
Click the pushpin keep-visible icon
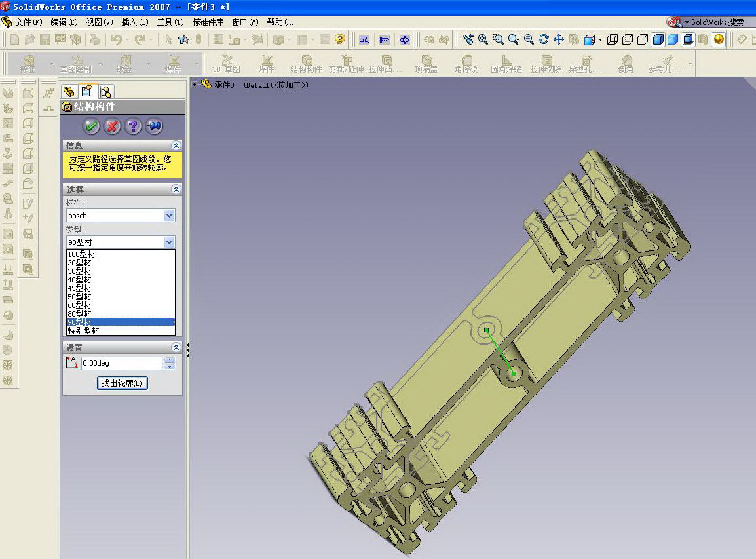click(x=155, y=126)
